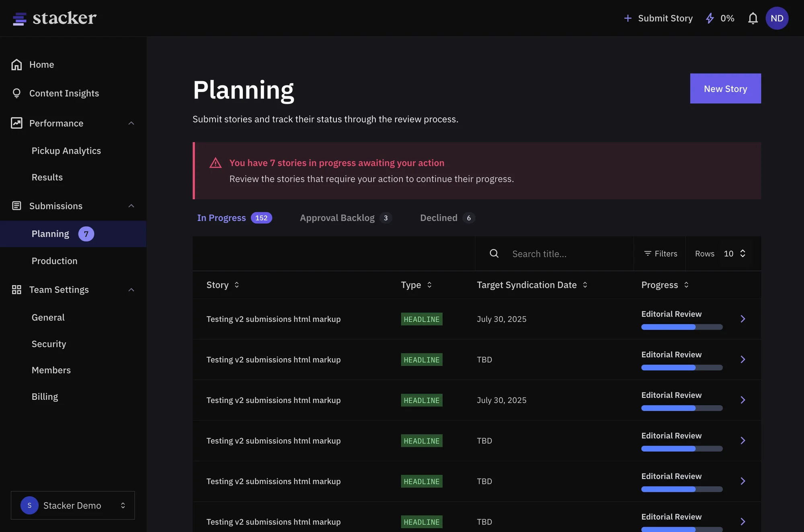The image size is (804, 532).
Task: Click the warning triangle alert icon
Action: tap(215, 163)
